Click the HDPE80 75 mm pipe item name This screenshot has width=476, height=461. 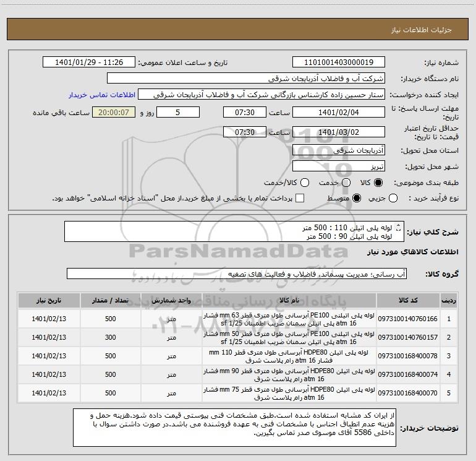289,393
